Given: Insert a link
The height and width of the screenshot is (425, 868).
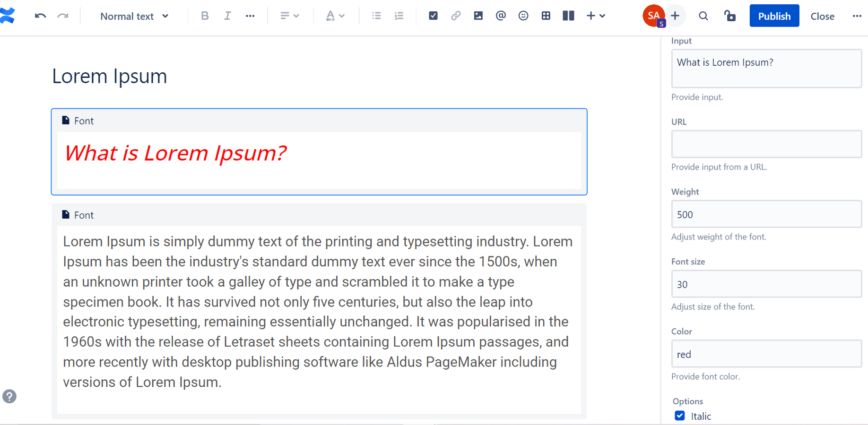Looking at the screenshot, I should 456,16.
